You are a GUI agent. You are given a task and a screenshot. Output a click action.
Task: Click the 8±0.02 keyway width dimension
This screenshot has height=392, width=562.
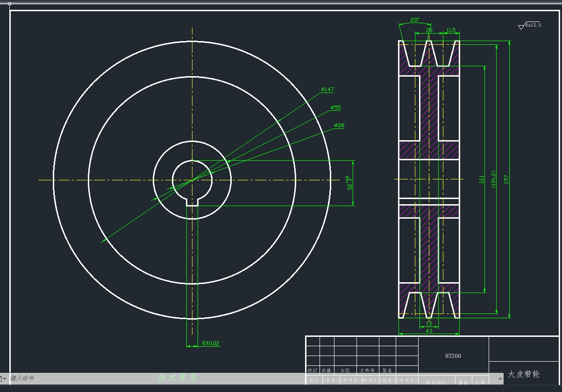(211, 343)
